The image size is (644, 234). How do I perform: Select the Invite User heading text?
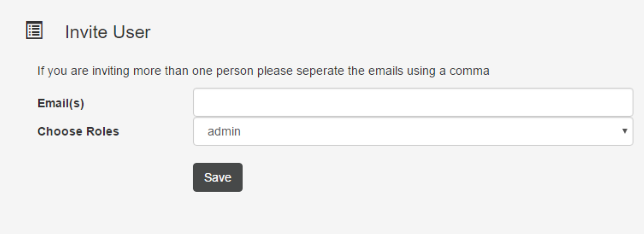[108, 32]
